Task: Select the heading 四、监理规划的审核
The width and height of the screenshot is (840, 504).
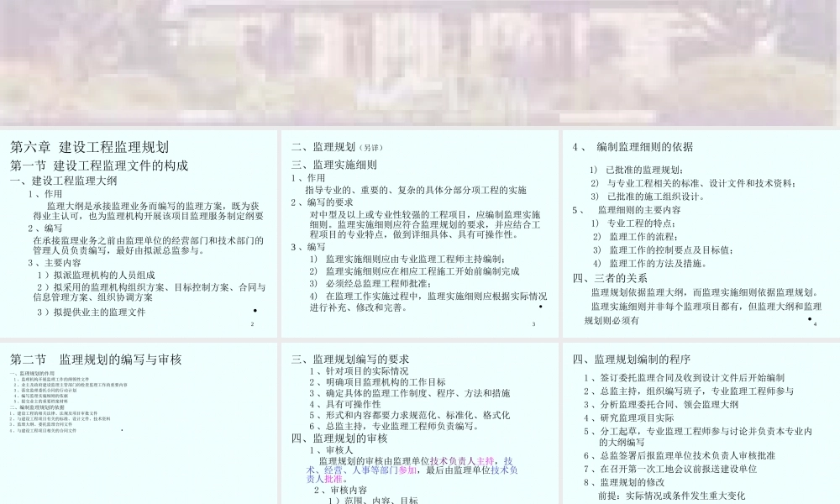Action: 339,438
